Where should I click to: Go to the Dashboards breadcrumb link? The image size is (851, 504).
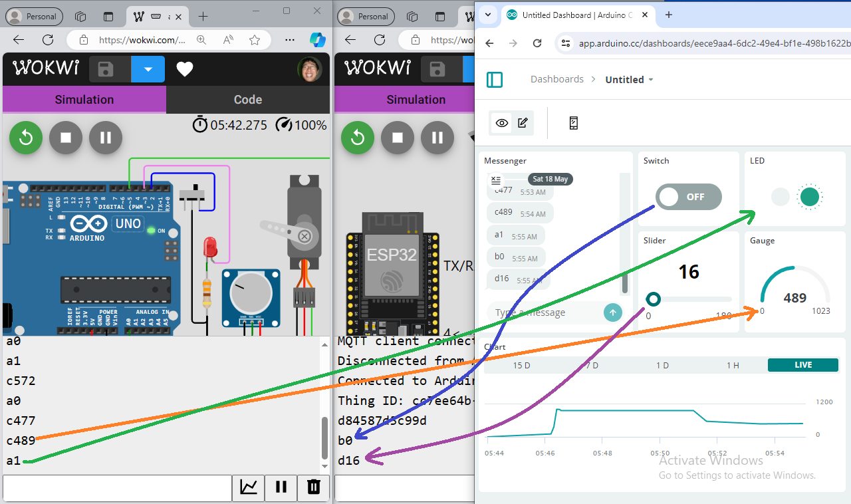pos(557,79)
